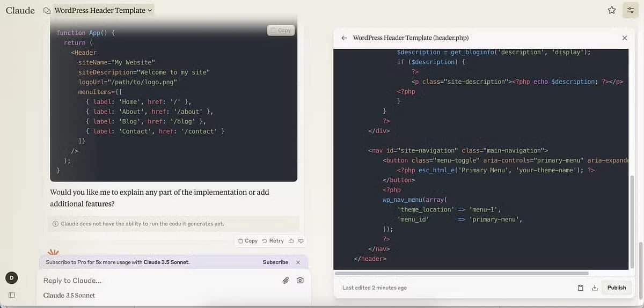Click the 'Contact' menu item code line
The height and width of the screenshot is (308, 644).
point(155,131)
